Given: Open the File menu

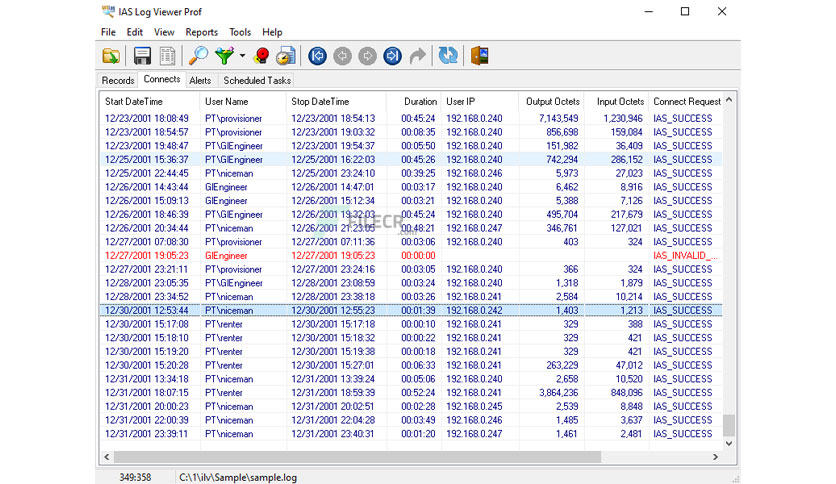Looking at the screenshot, I should point(108,32).
